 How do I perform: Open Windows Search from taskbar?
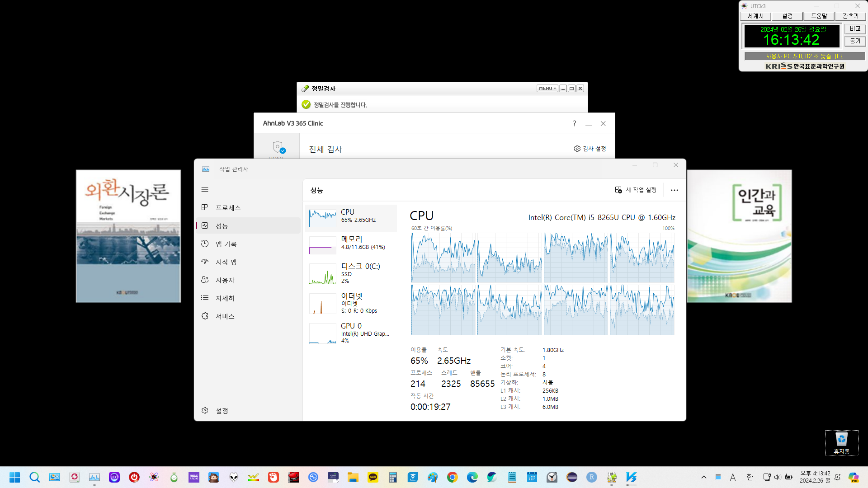click(x=35, y=477)
